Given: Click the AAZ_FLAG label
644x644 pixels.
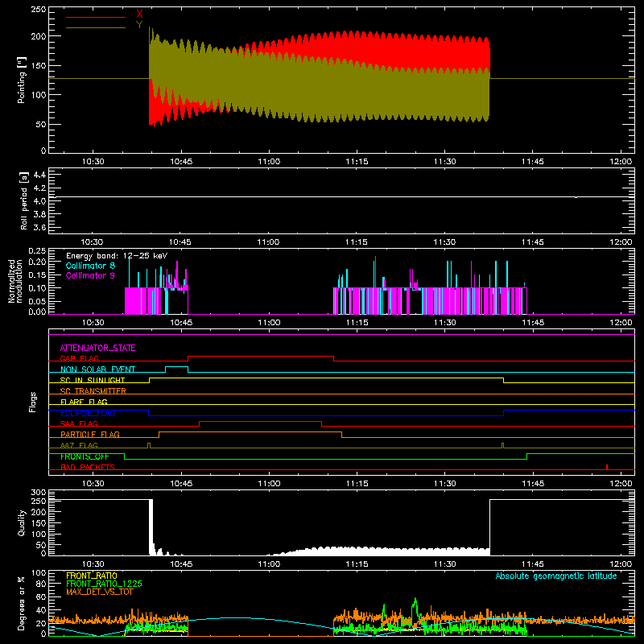Looking at the screenshot, I should click(x=79, y=445).
